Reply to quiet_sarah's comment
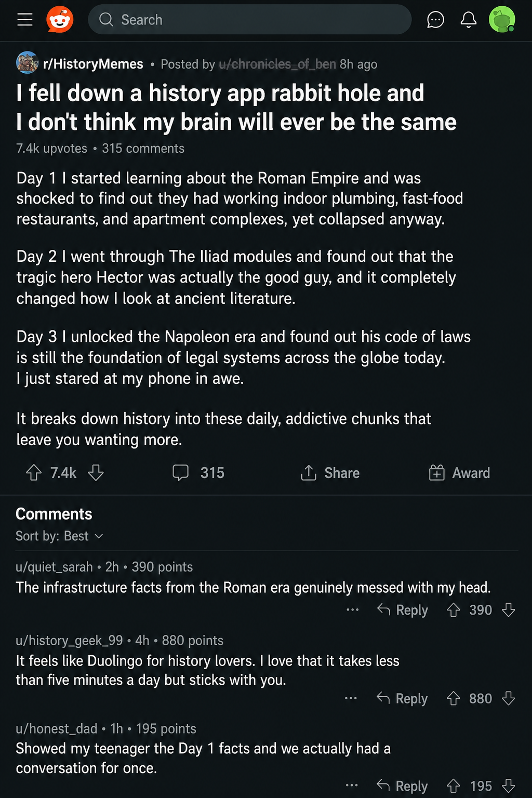This screenshot has height=798, width=532. coord(403,610)
